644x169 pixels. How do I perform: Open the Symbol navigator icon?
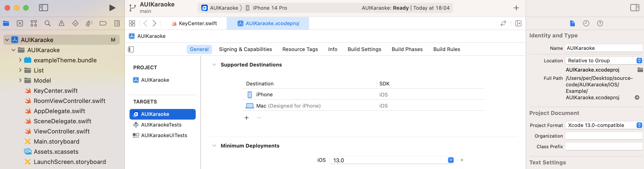pos(34,24)
